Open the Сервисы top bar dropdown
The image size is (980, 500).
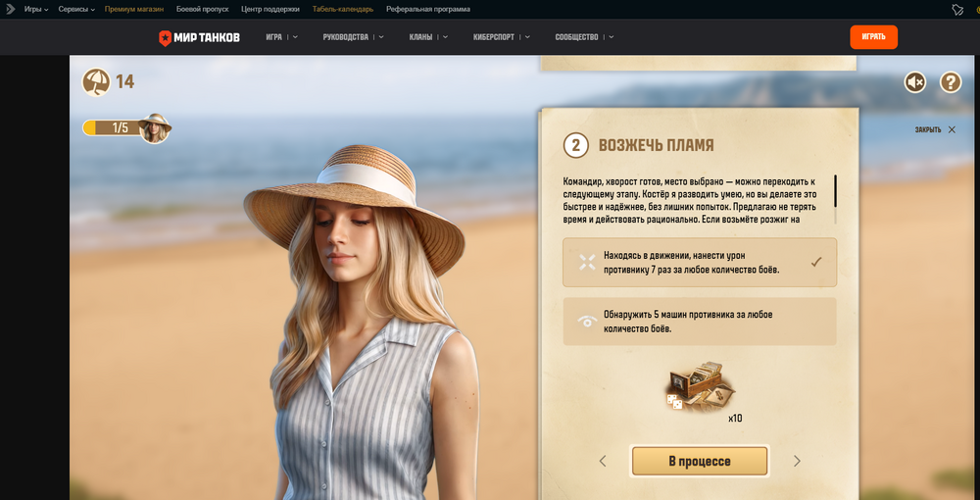click(x=76, y=10)
